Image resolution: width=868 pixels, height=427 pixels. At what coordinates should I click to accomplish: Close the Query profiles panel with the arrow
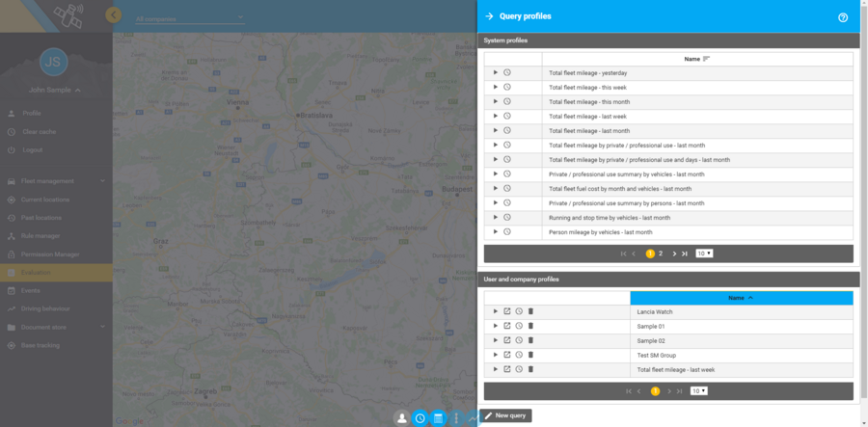(489, 16)
